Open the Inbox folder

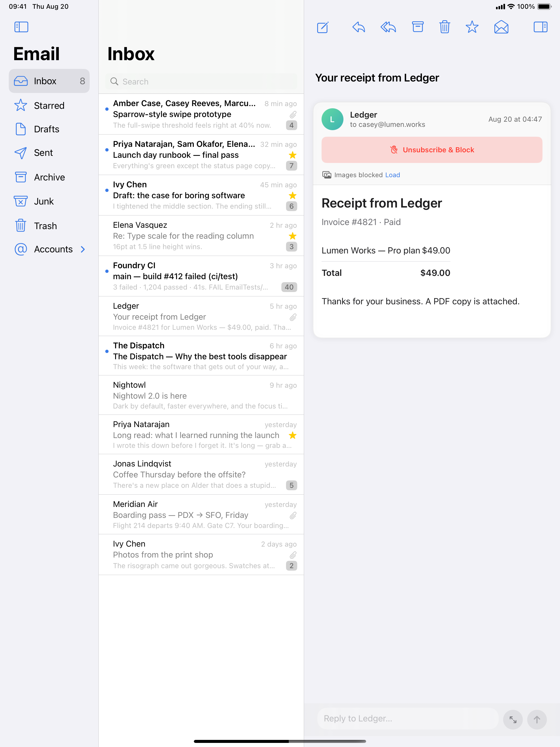tap(49, 81)
